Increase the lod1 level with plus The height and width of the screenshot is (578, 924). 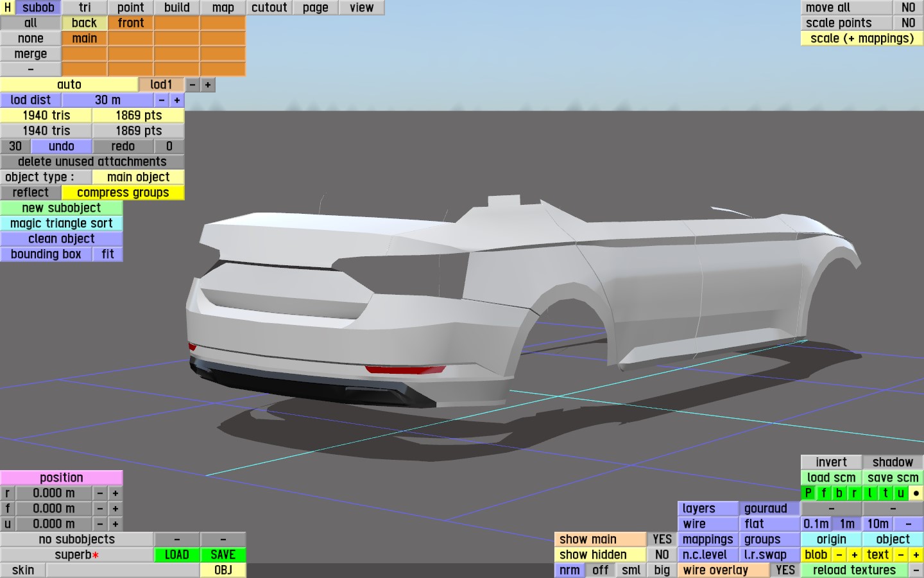pyautogui.click(x=208, y=85)
